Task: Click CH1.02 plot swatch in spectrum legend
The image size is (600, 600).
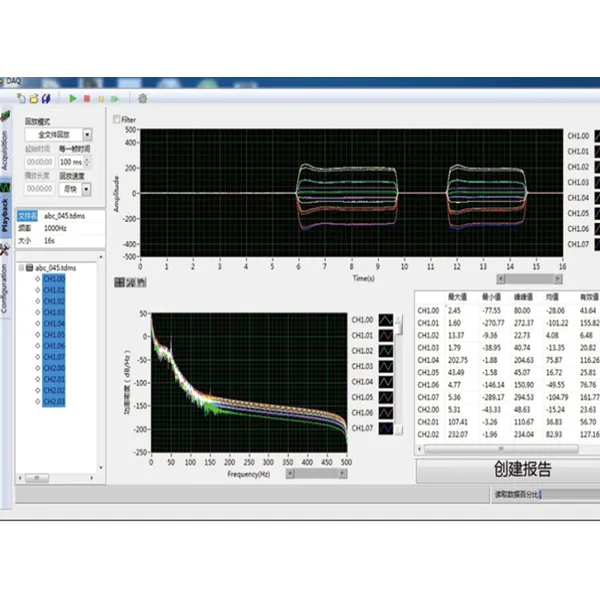Action: pos(386,351)
